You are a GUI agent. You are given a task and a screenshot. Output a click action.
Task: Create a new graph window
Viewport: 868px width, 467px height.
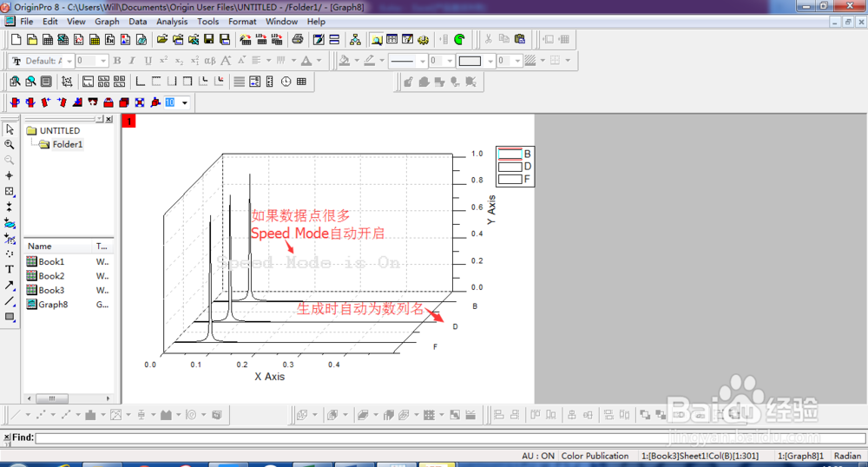coord(79,39)
